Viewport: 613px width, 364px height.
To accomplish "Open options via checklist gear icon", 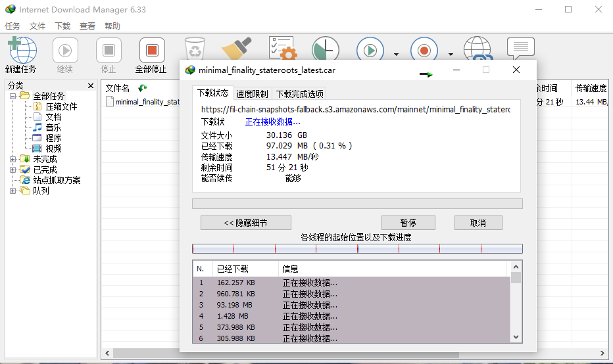I will 283,49.
